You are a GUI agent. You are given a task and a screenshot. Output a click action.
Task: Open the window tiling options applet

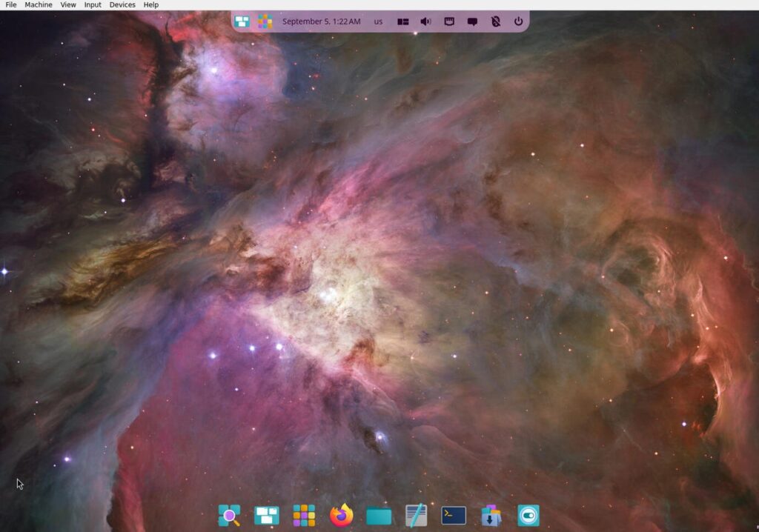click(x=403, y=21)
